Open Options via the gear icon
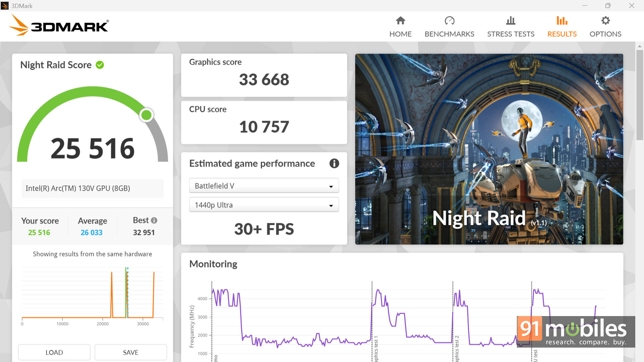 (x=605, y=21)
